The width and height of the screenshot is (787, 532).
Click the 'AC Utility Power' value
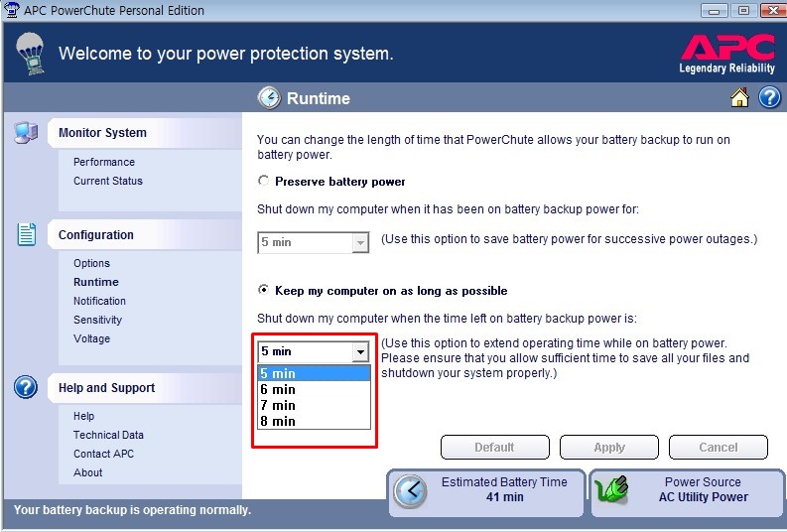click(x=704, y=497)
